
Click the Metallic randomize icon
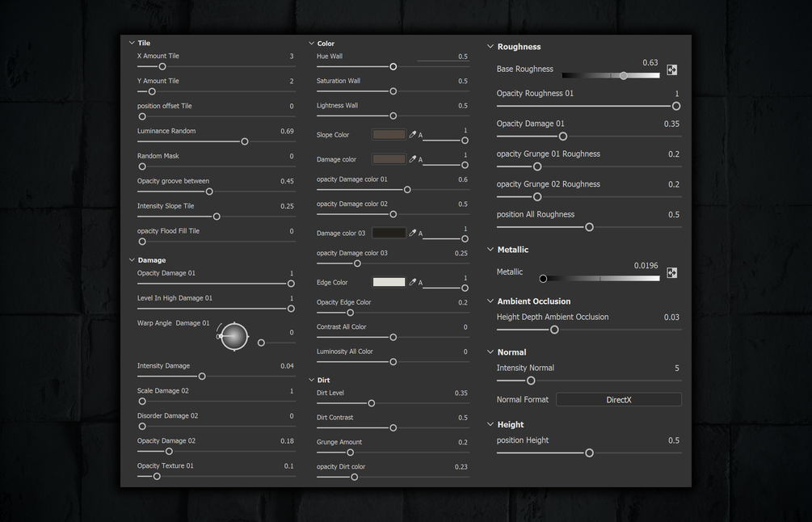tap(671, 273)
